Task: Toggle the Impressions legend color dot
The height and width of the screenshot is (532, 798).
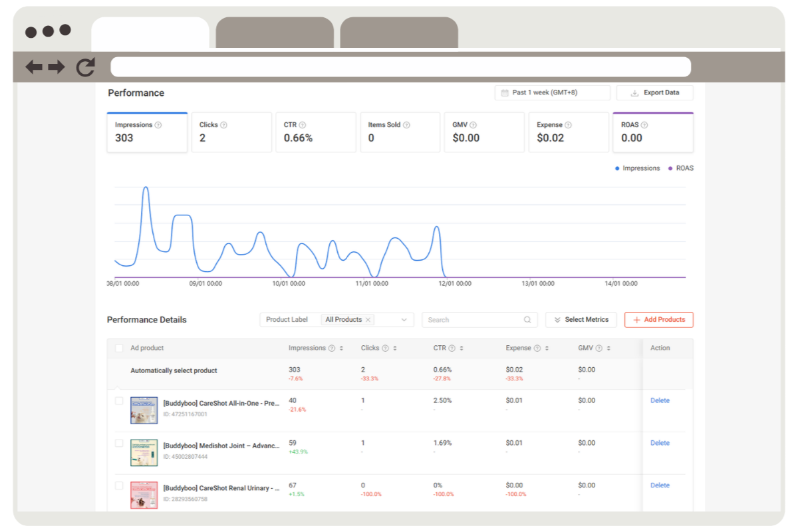Action: [x=618, y=169]
